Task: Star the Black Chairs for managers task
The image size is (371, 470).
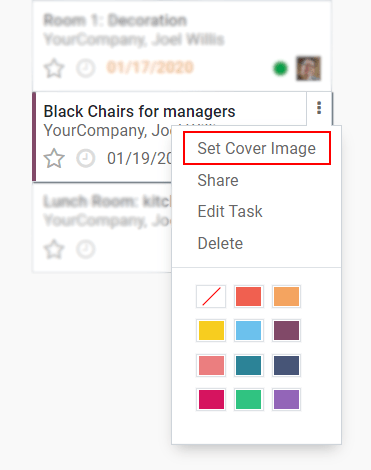Action: click(54, 158)
